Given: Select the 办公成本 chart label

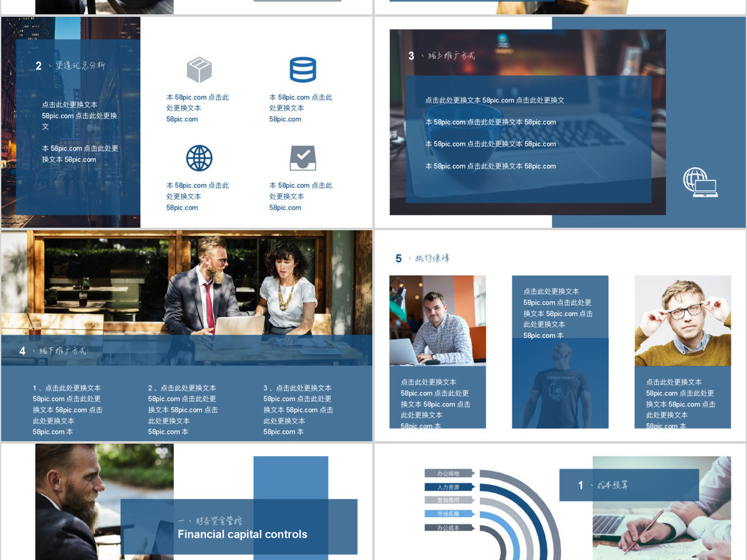Looking at the screenshot, I should tap(449, 528).
